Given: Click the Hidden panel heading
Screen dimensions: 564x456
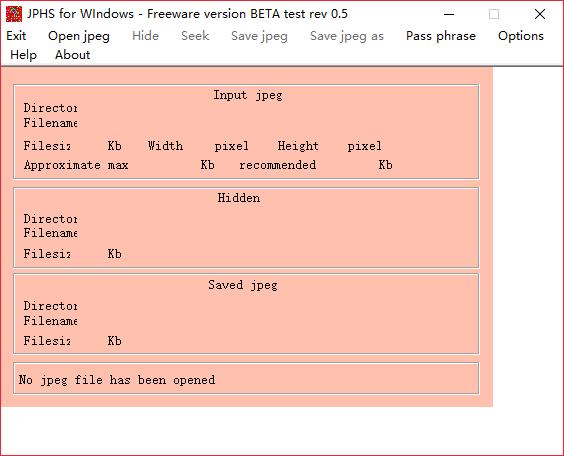Looking at the screenshot, I should point(238,198).
